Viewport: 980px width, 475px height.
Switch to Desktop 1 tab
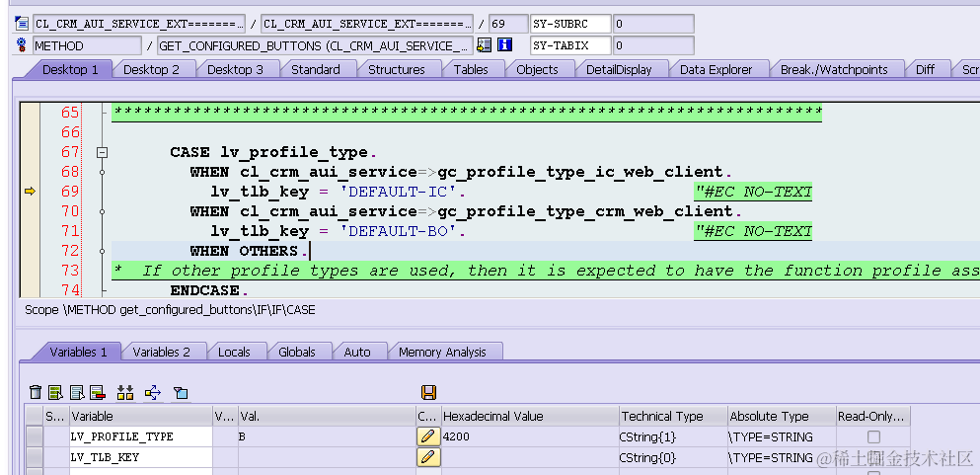pyautogui.click(x=70, y=69)
